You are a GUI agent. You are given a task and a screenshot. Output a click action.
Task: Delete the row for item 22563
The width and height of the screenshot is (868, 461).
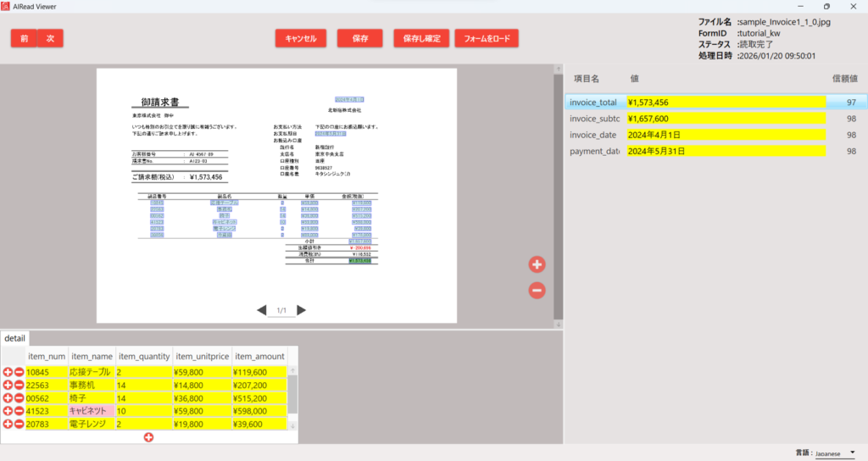(19, 385)
